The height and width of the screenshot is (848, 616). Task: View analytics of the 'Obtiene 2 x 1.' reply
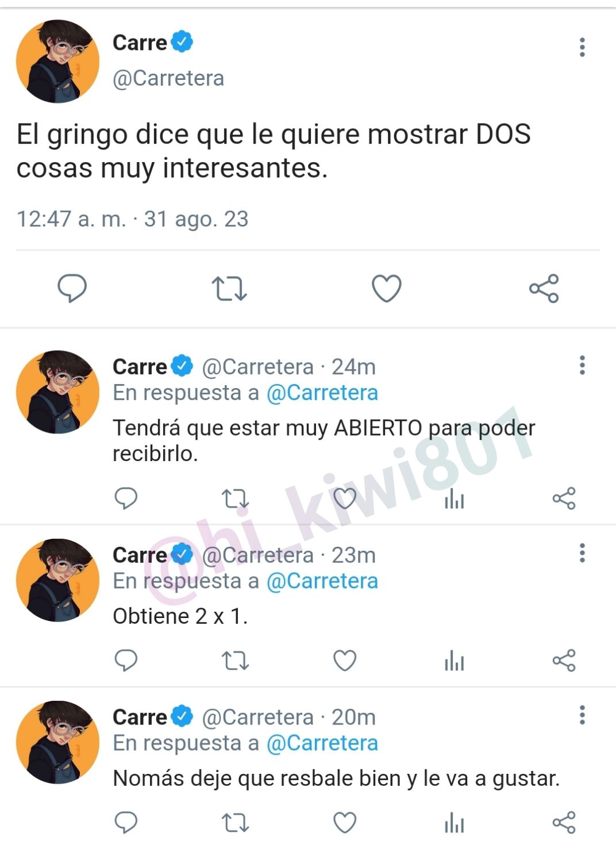tap(454, 661)
